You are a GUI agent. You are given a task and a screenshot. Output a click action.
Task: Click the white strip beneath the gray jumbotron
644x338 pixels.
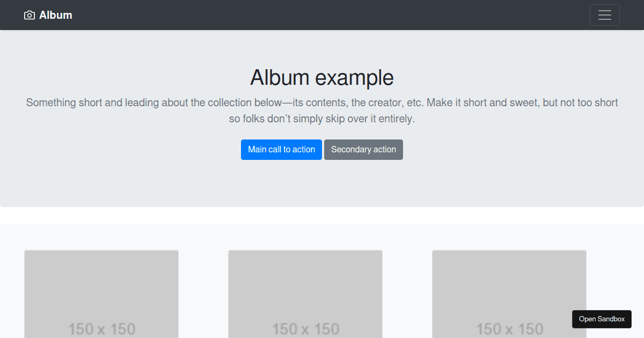322,216
